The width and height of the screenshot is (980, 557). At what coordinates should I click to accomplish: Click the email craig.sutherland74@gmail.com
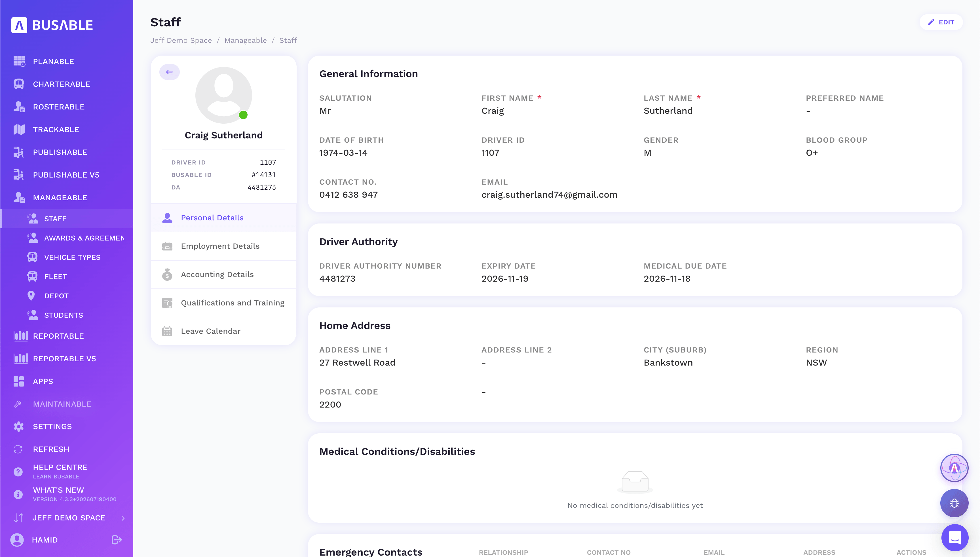point(549,195)
